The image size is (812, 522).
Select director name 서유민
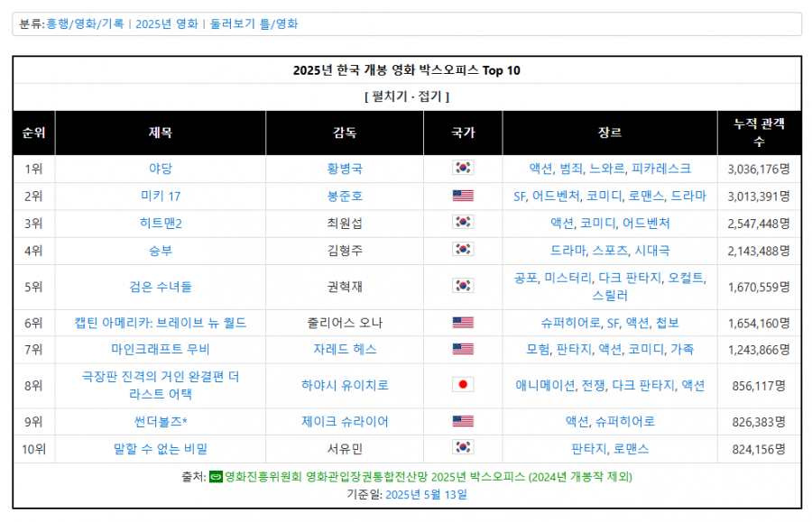tap(345, 449)
